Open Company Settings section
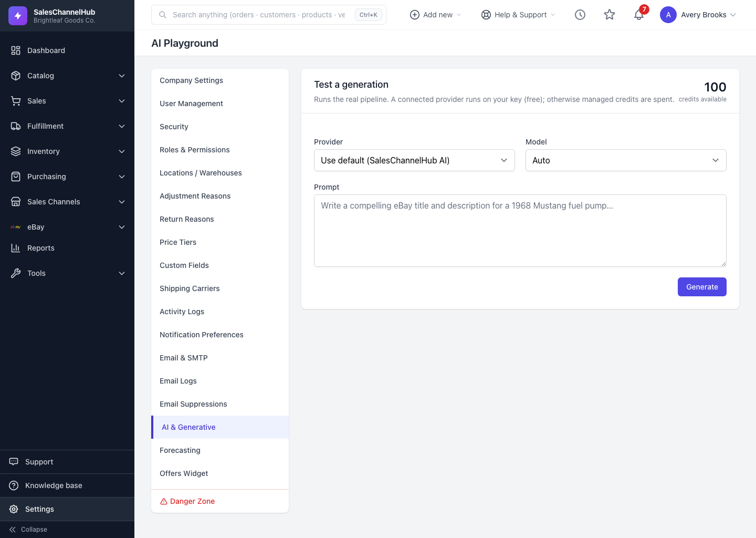The image size is (756, 538). click(x=220, y=80)
